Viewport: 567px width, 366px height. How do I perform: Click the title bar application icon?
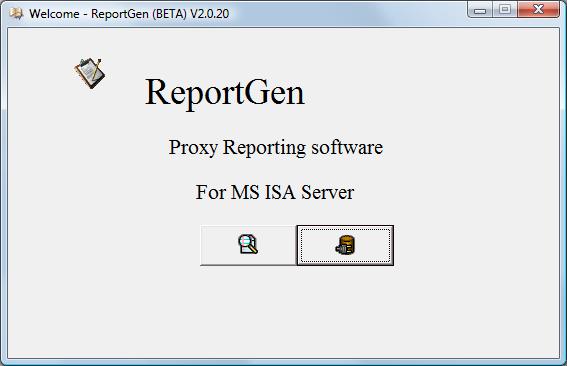pyautogui.click(x=16, y=13)
